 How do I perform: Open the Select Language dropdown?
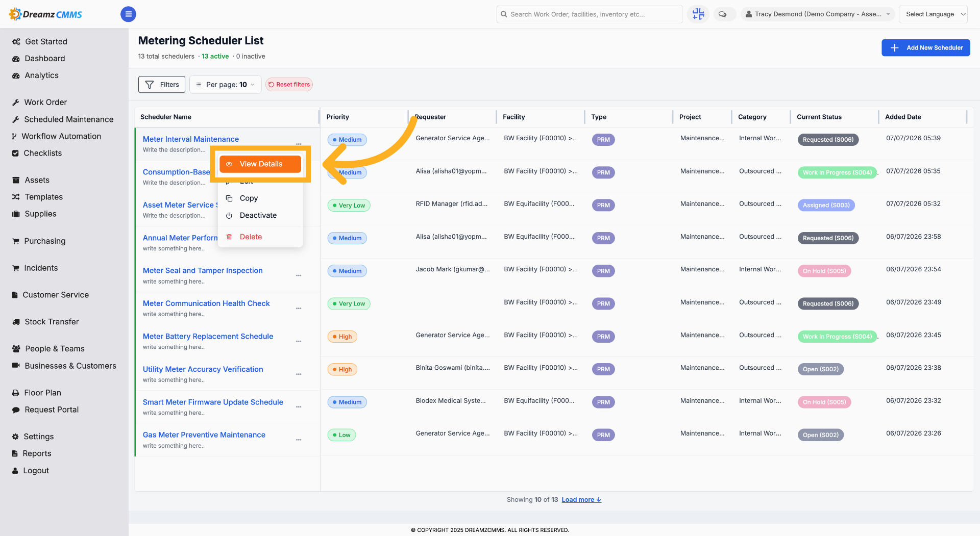(x=933, y=14)
